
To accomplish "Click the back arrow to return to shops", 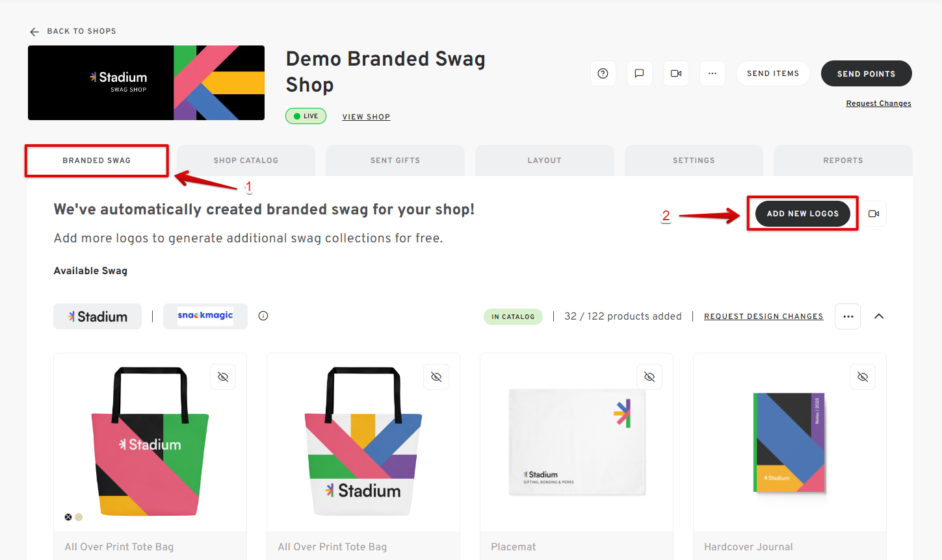I will pyautogui.click(x=34, y=31).
